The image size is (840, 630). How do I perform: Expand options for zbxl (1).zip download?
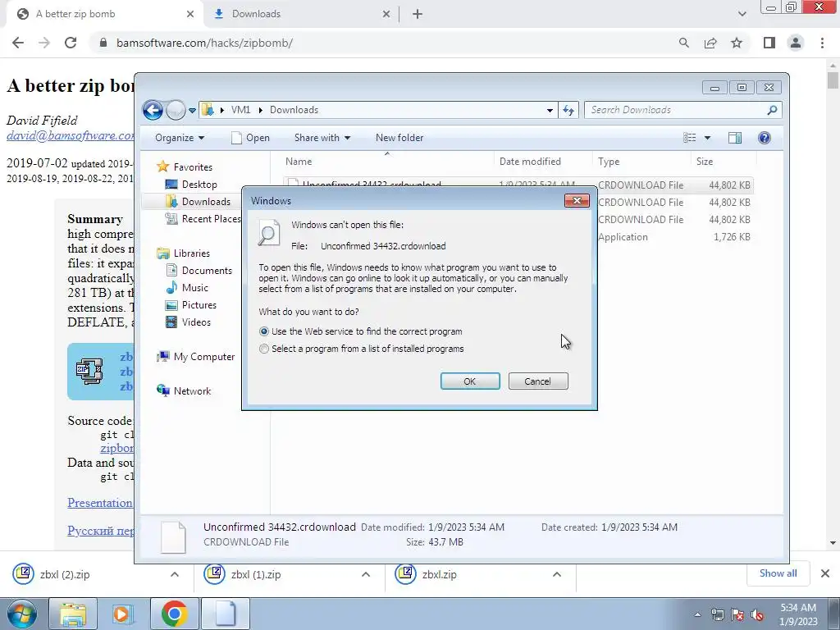point(366,574)
